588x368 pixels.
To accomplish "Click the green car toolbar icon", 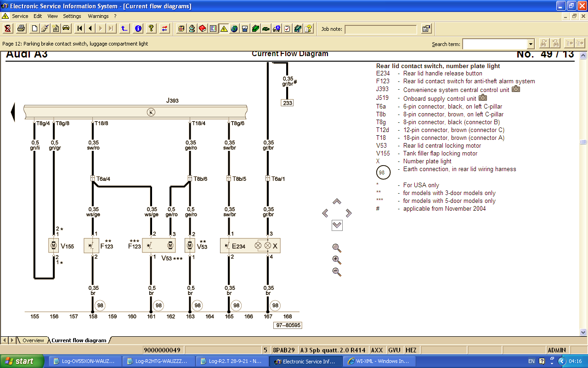I will [266, 29].
